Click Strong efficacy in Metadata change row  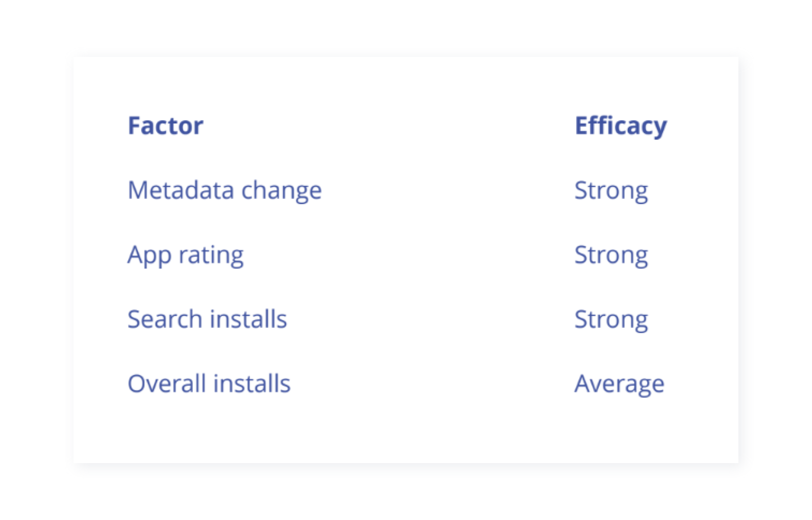point(611,191)
